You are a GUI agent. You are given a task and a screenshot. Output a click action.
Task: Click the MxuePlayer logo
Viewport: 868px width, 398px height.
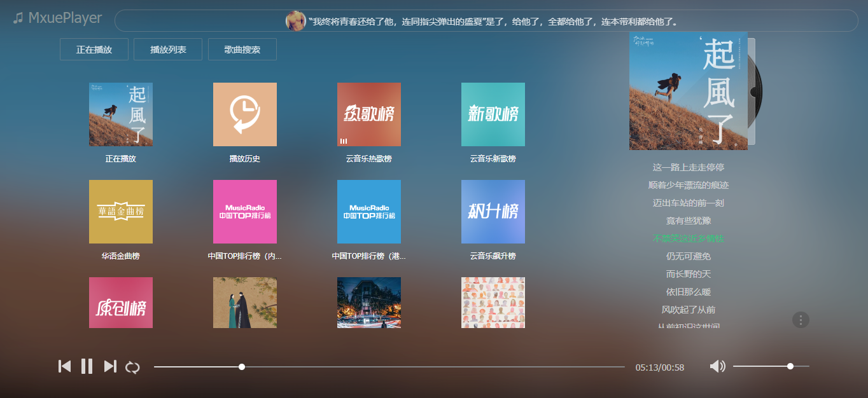coord(57,18)
